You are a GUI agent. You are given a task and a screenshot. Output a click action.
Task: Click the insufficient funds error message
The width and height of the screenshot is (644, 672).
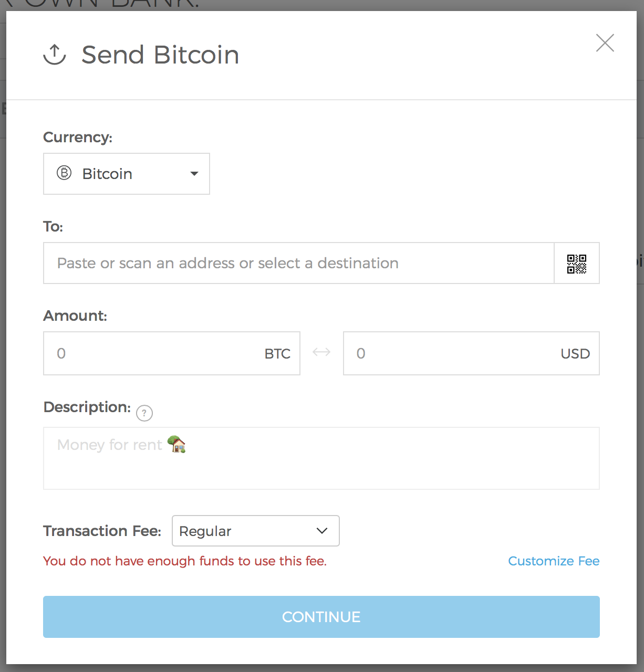pyautogui.click(x=185, y=561)
